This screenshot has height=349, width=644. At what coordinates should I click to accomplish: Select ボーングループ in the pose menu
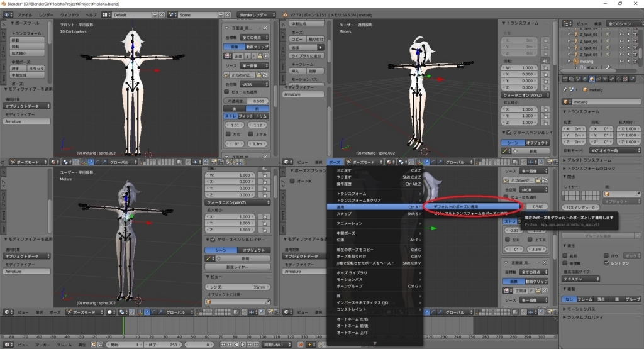[x=350, y=286]
